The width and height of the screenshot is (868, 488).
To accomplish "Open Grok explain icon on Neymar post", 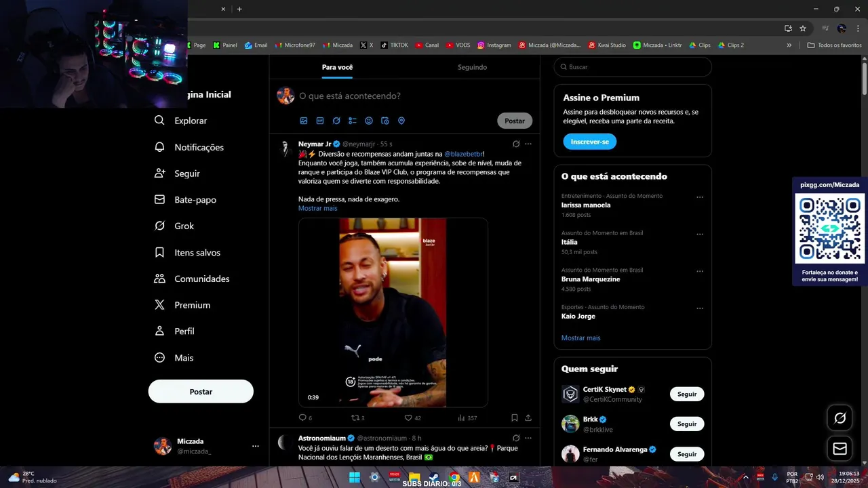I will tap(516, 144).
